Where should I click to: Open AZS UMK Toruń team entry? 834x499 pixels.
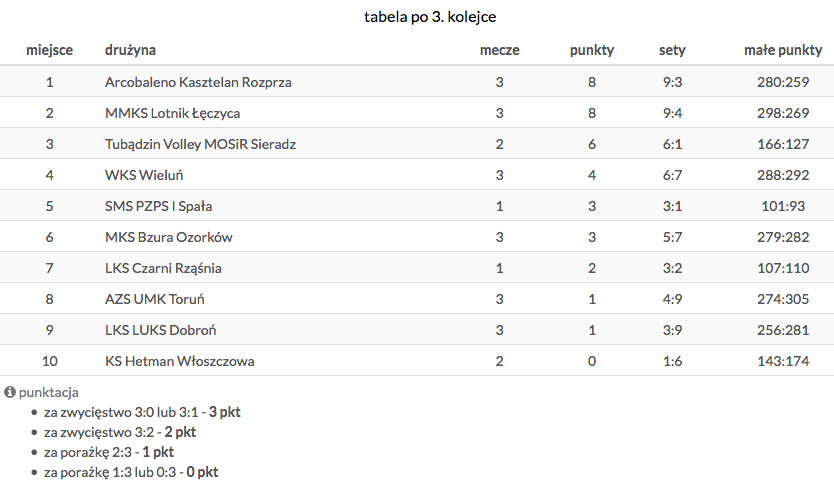[155, 299]
